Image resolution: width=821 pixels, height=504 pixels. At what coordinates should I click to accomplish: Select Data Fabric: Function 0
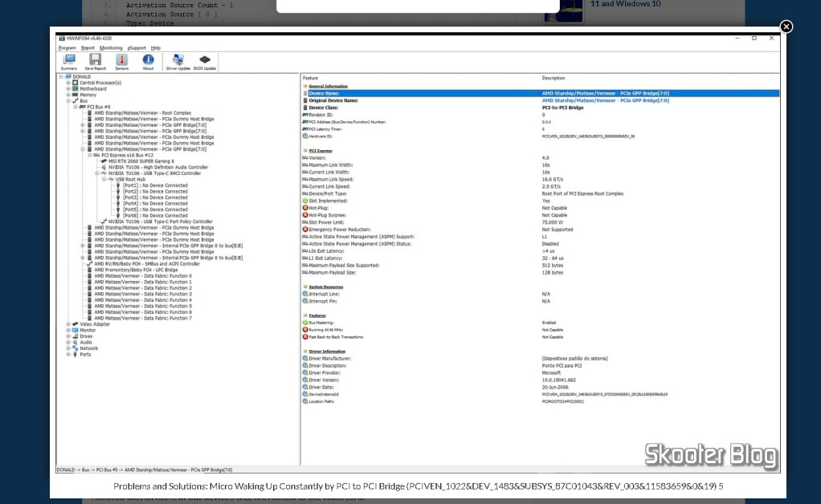click(x=143, y=276)
